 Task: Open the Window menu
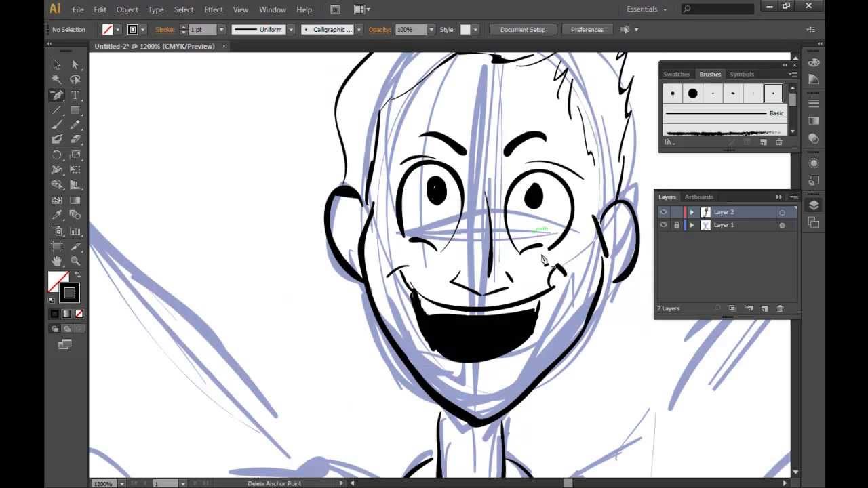(x=272, y=9)
